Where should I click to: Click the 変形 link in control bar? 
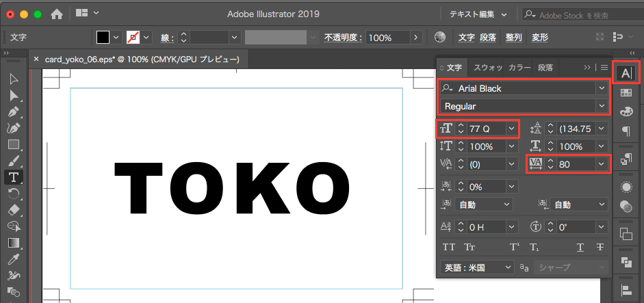540,37
